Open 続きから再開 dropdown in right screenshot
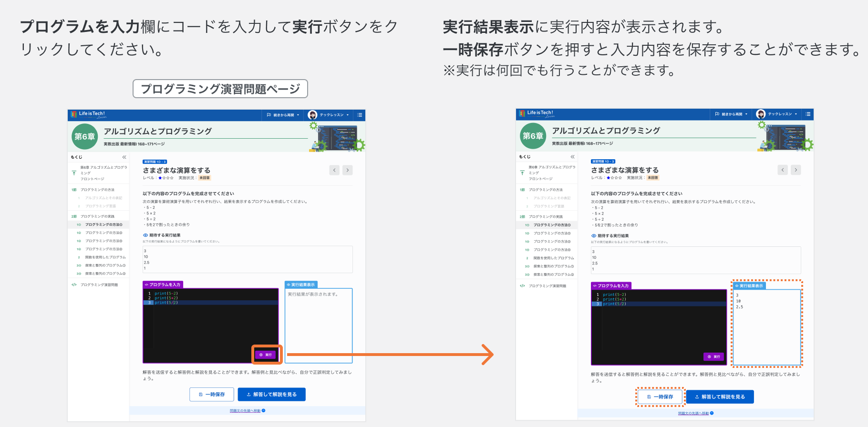Image resolution: width=868 pixels, height=427 pixels. coord(731,114)
